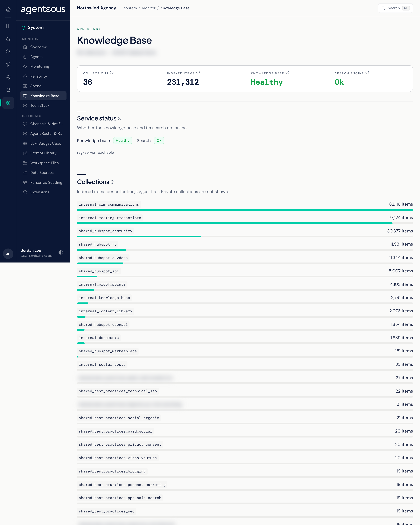Open Workspace Files
Image resolution: width=420 pixels, height=525 pixels.
[43, 163]
